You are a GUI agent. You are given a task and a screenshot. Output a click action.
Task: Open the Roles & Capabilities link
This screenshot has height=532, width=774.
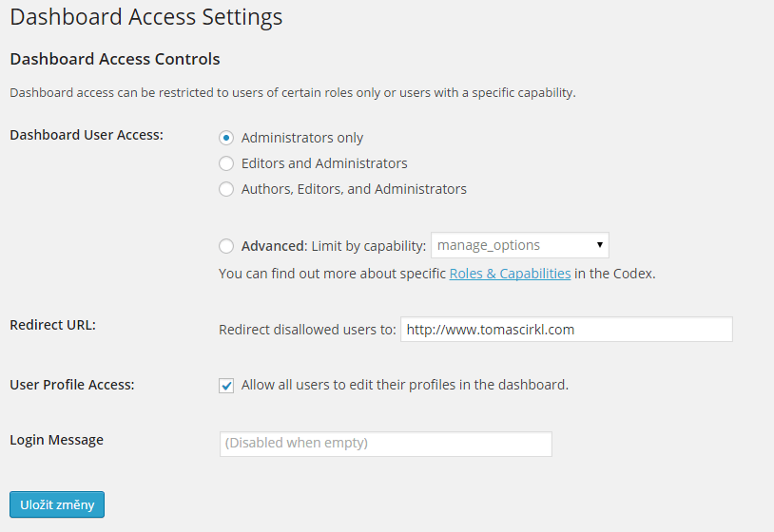[x=510, y=274]
